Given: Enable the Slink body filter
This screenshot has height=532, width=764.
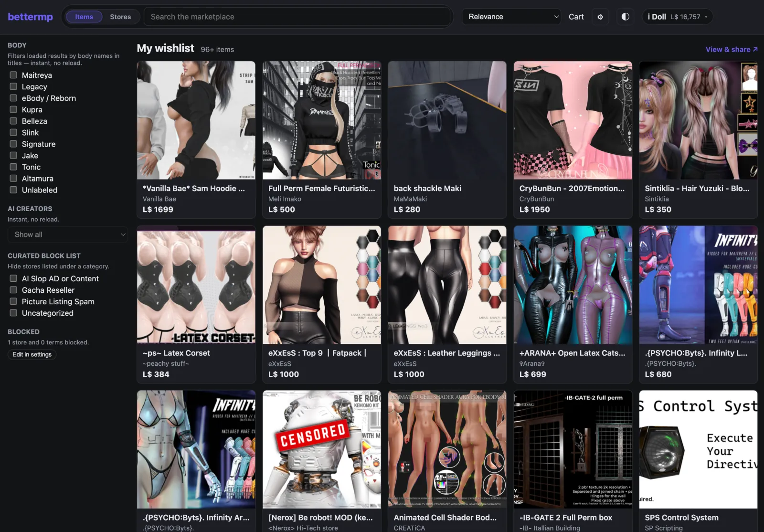Looking at the screenshot, I should tap(13, 132).
